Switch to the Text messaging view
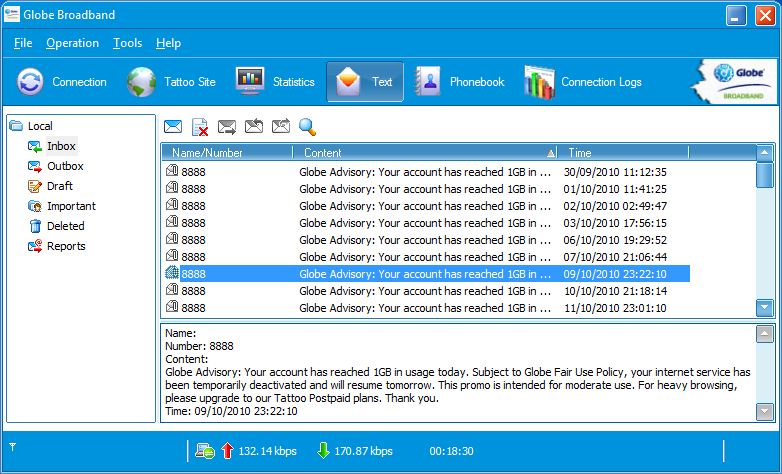The image size is (782, 474). tap(365, 82)
